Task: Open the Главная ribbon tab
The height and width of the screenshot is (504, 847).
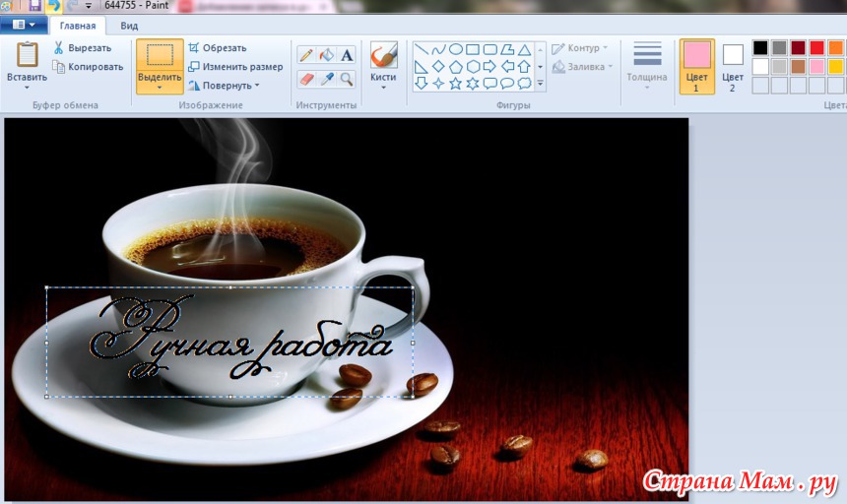Action: tap(78, 26)
